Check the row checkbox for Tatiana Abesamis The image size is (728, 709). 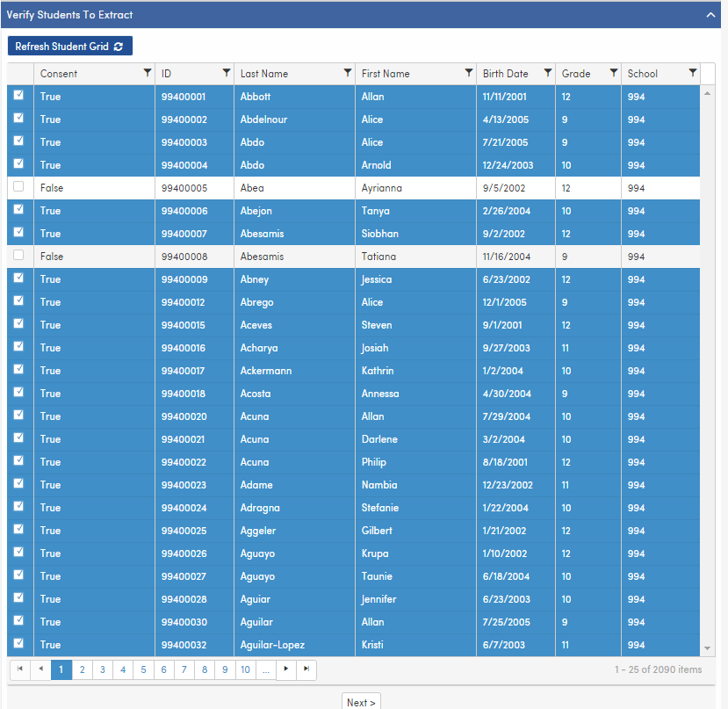pyautogui.click(x=19, y=257)
